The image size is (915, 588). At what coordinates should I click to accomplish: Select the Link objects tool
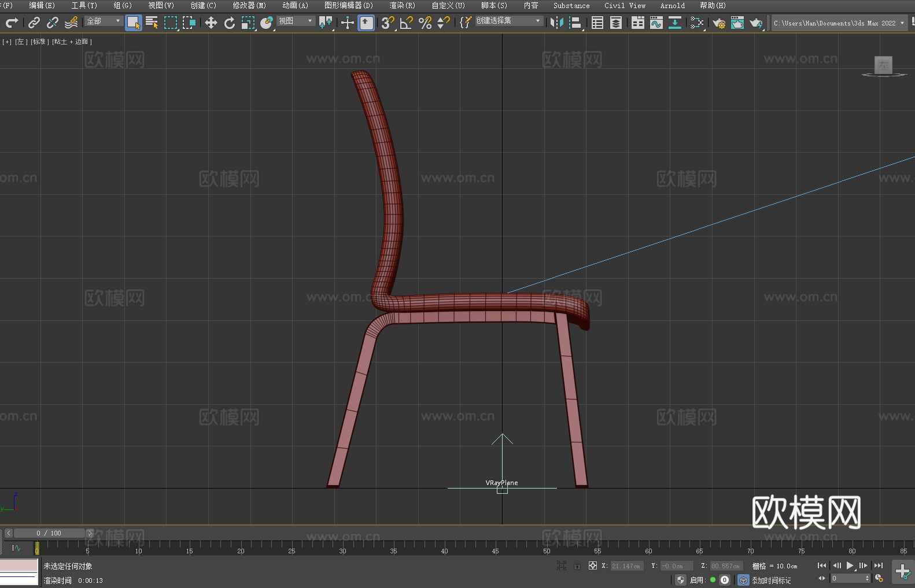[34, 23]
